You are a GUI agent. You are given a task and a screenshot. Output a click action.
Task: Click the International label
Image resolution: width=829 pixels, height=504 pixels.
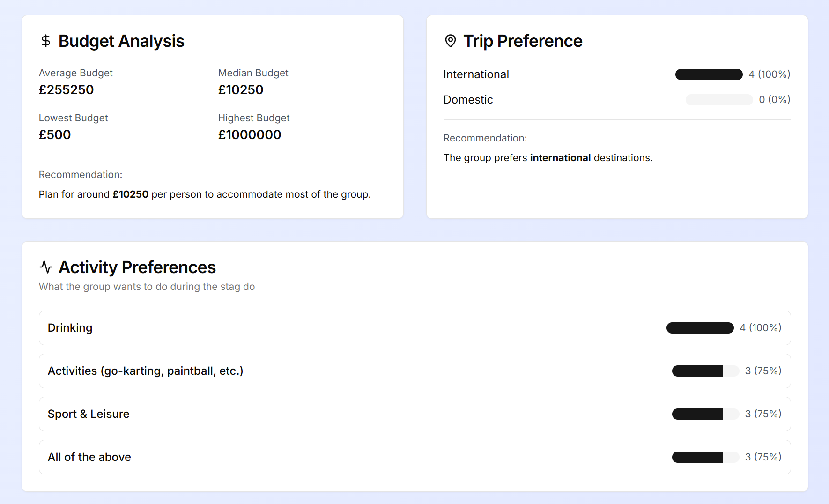click(x=476, y=74)
